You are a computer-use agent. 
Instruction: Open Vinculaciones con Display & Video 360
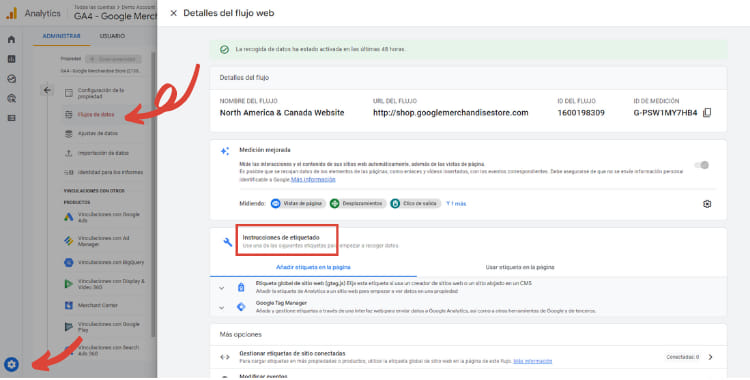(103, 284)
